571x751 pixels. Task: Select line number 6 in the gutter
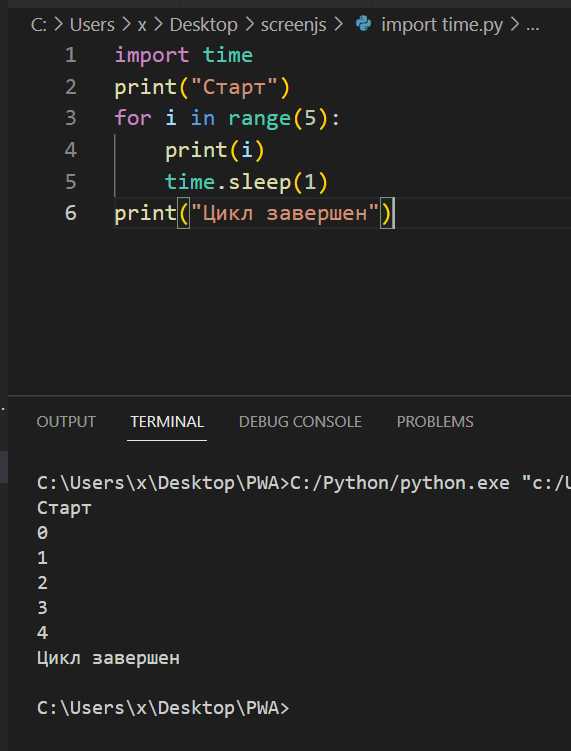(x=71, y=213)
